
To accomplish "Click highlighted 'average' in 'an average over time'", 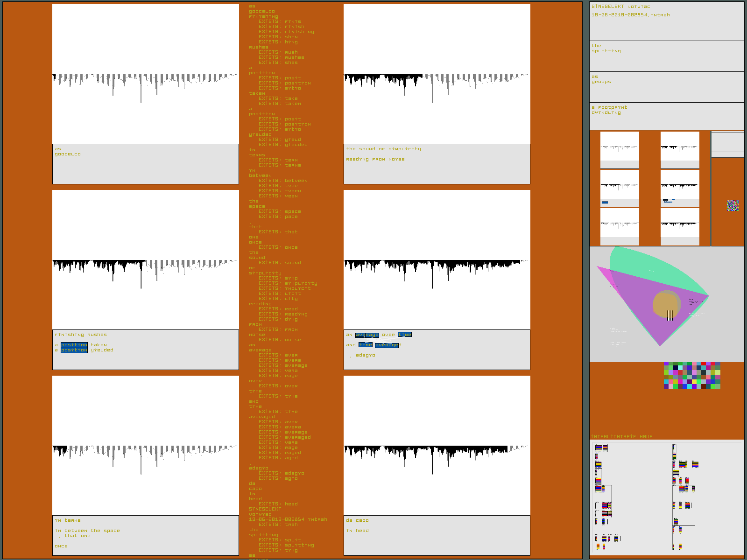I will point(367,335).
